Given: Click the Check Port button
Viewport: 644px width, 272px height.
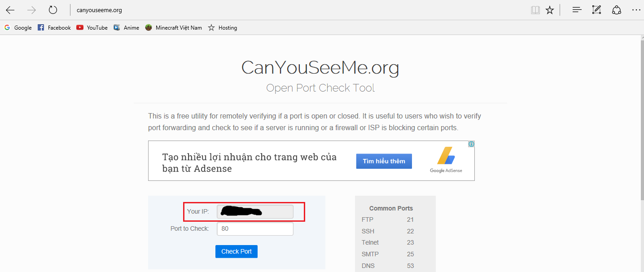Looking at the screenshot, I should pos(237,251).
